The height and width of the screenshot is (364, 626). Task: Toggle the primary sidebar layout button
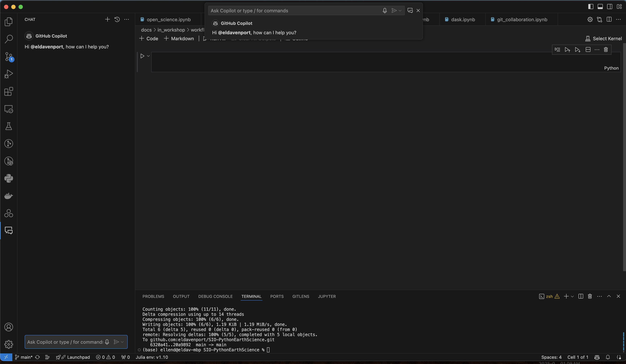click(591, 7)
